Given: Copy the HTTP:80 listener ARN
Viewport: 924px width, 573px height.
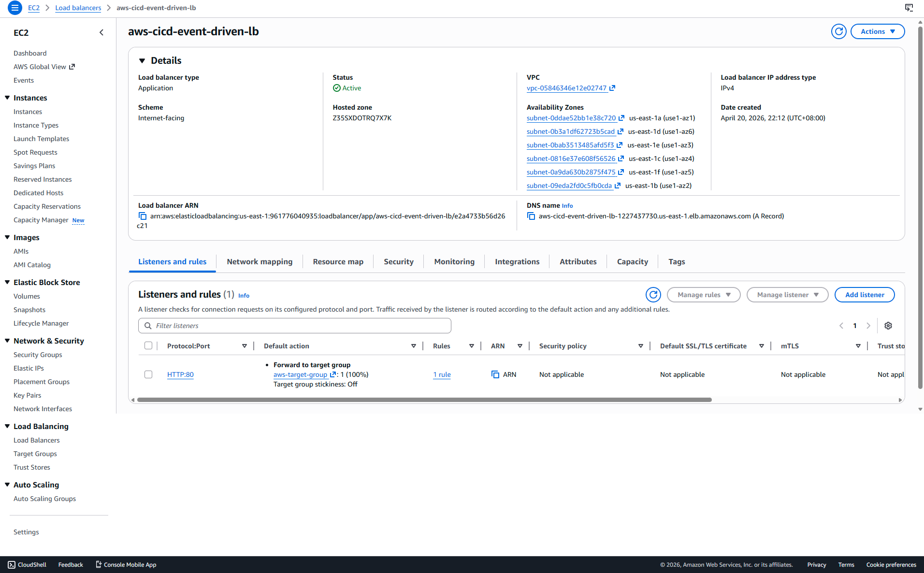Looking at the screenshot, I should tap(495, 374).
